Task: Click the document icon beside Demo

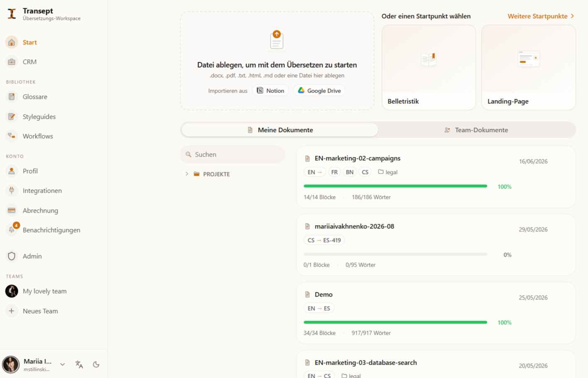Action: click(x=307, y=295)
